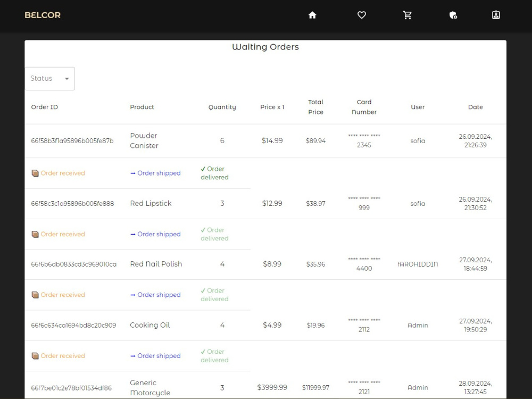
Task: Click the date 28.09.2024, 13:27:45
Action: click(x=475, y=387)
